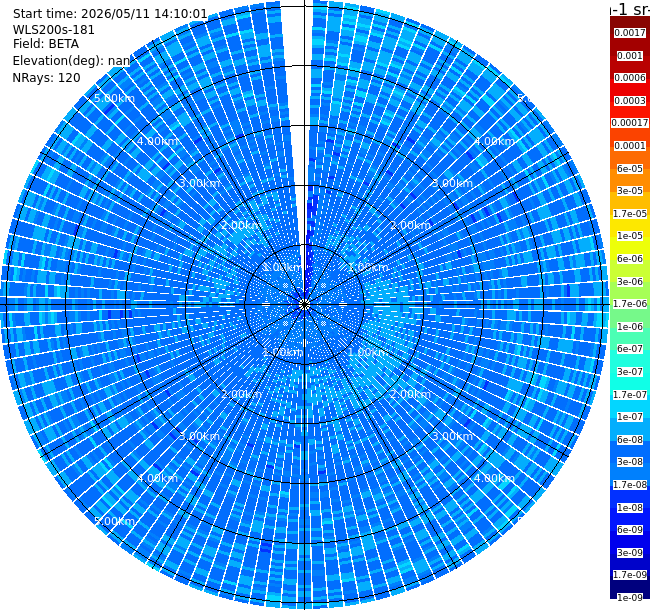Click the 1e-07 cyan colorbar label
650x610 pixels.
click(630, 417)
